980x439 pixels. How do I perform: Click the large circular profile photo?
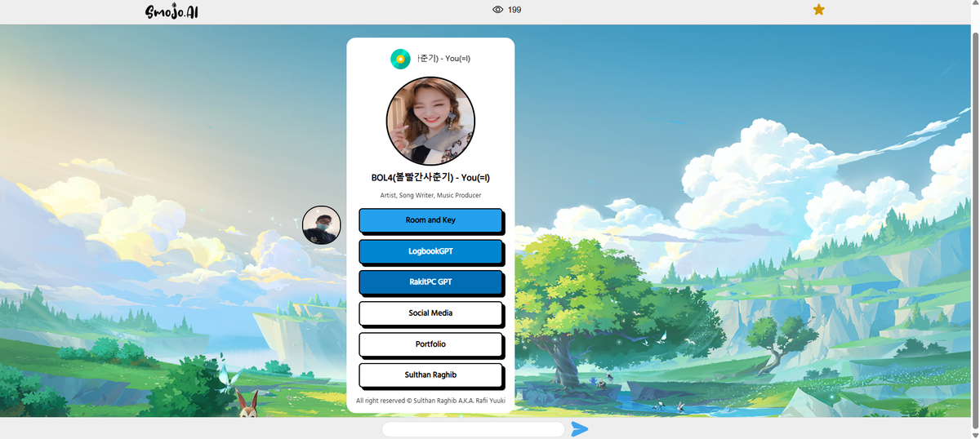[x=430, y=122]
